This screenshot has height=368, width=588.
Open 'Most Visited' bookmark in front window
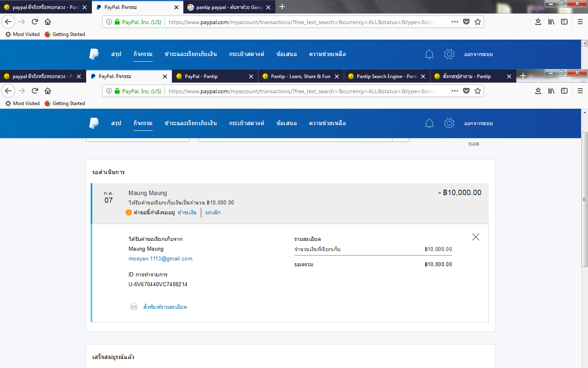pyautogui.click(x=22, y=103)
